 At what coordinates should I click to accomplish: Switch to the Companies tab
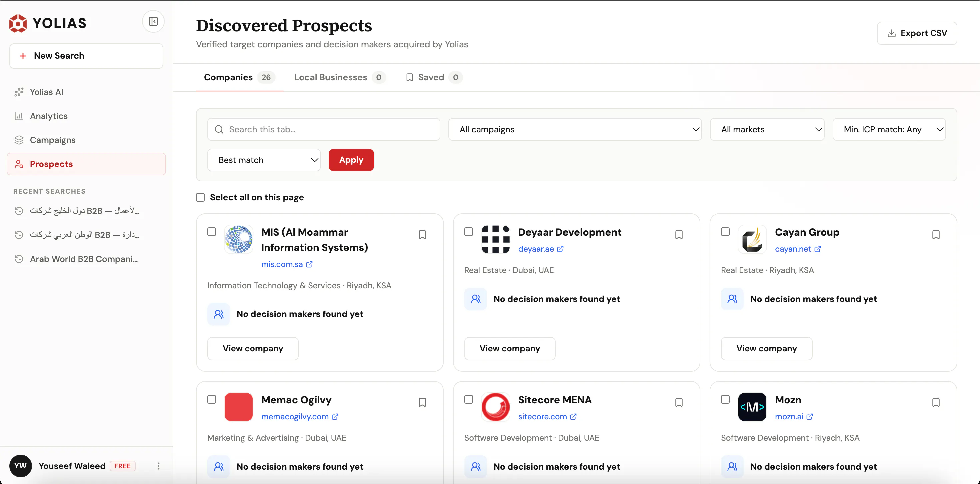[239, 77]
